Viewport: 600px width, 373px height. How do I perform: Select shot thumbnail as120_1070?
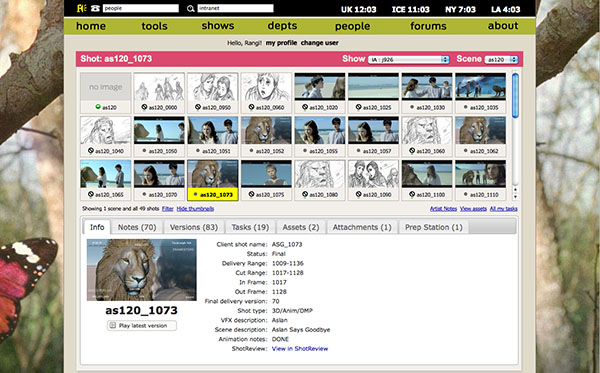(x=159, y=180)
